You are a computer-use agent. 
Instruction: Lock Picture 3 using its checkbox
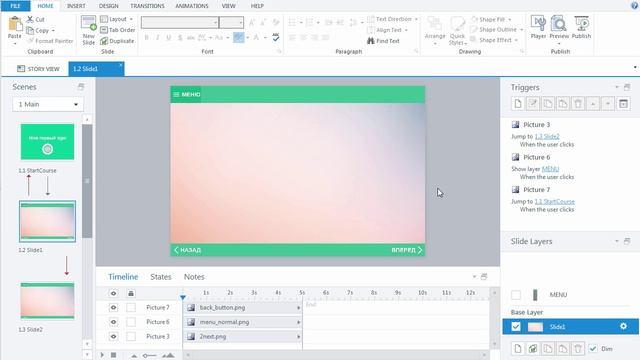click(131, 336)
